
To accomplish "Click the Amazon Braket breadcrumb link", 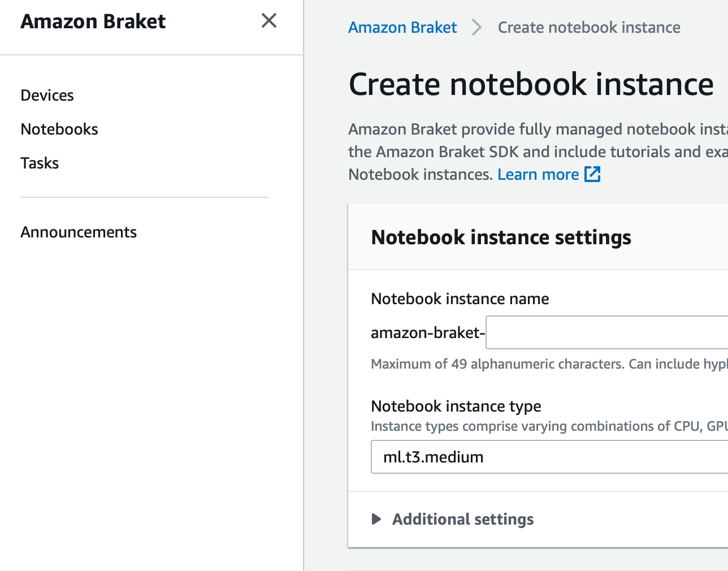I will click(x=402, y=27).
